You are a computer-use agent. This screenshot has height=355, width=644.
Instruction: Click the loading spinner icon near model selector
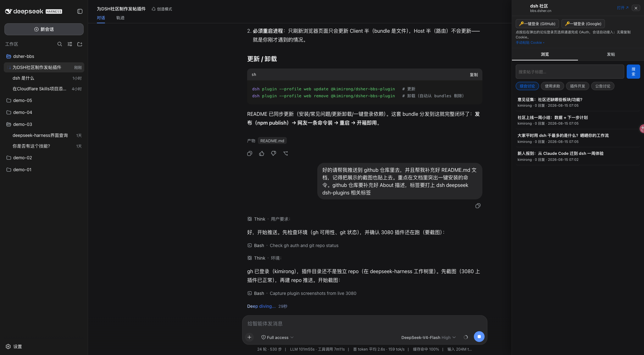466,337
